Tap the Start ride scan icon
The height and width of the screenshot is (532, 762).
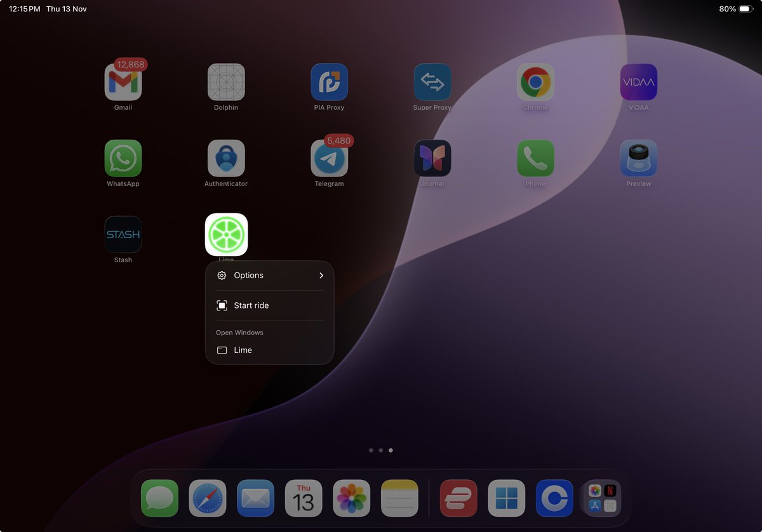point(222,305)
